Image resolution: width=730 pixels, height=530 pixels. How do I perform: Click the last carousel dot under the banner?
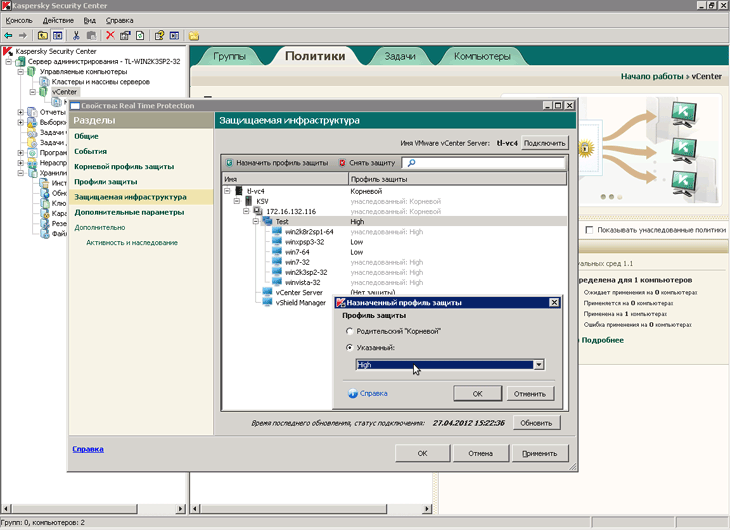click(620, 197)
